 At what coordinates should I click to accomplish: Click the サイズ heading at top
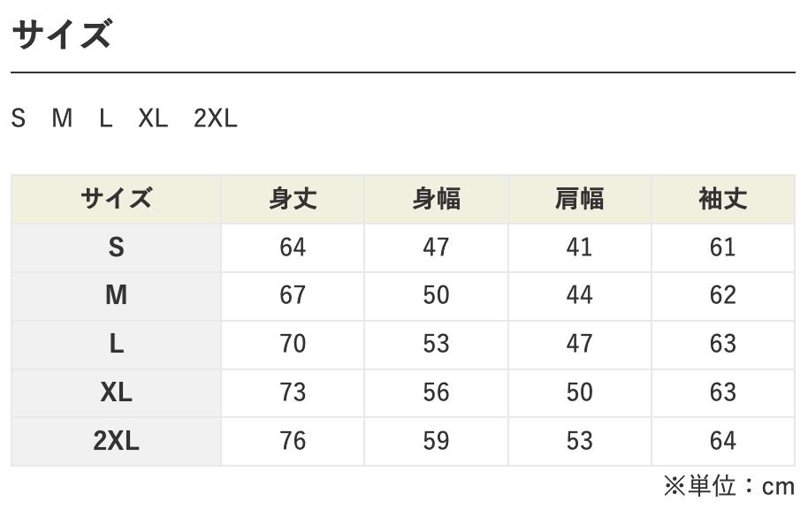61,34
